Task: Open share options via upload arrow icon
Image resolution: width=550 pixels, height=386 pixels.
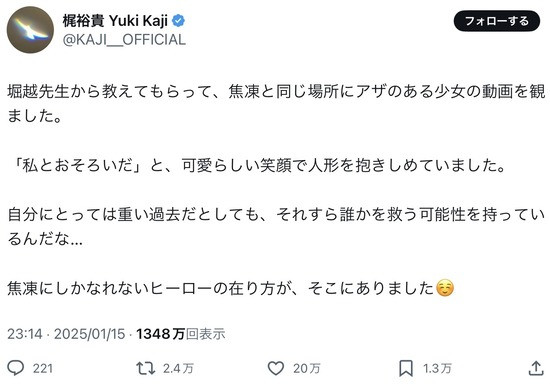Action: pos(536,368)
